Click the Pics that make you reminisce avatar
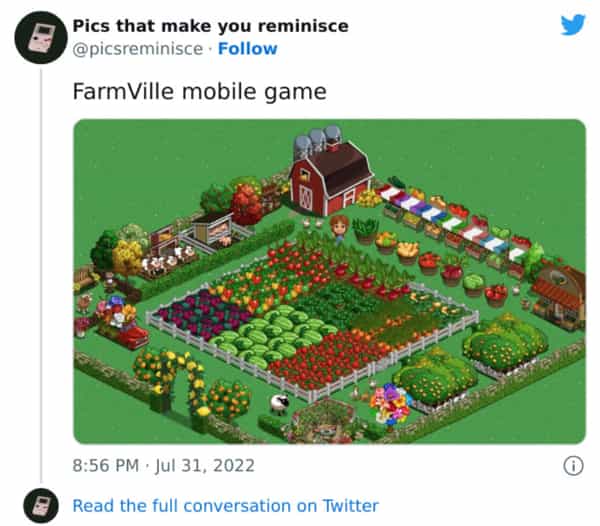Screen dimensions: 600x526 [x=41, y=38]
